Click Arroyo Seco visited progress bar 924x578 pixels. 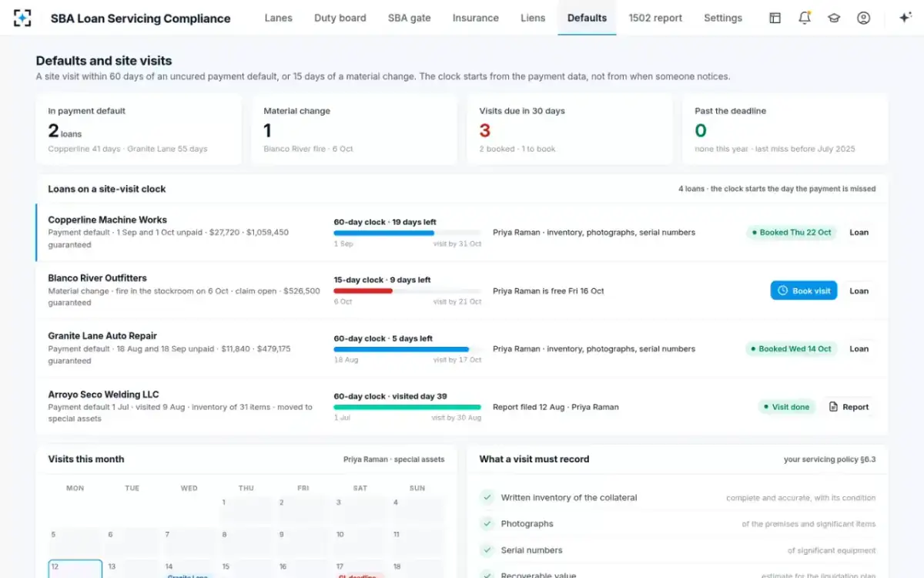[407, 407]
